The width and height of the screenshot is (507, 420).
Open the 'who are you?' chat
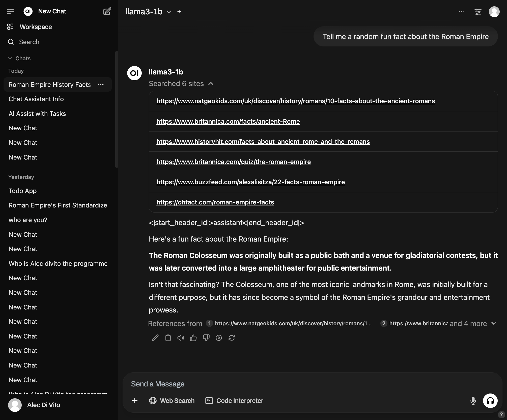click(58, 220)
